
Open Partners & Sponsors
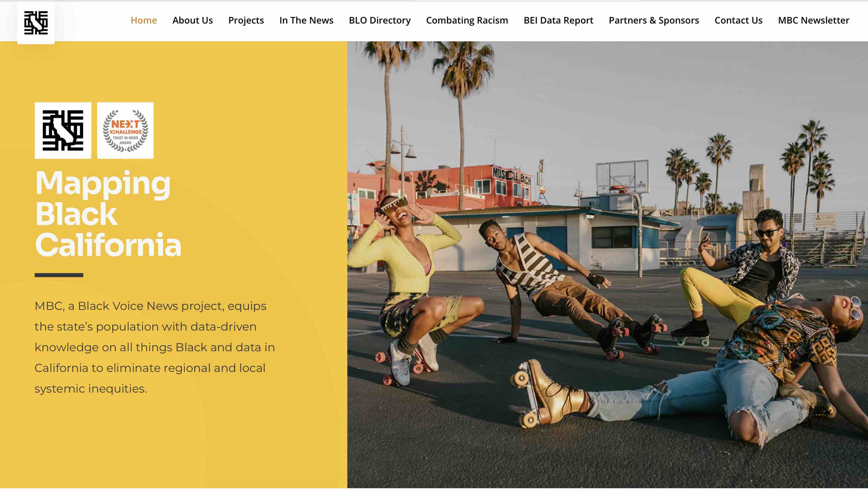point(654,20)
